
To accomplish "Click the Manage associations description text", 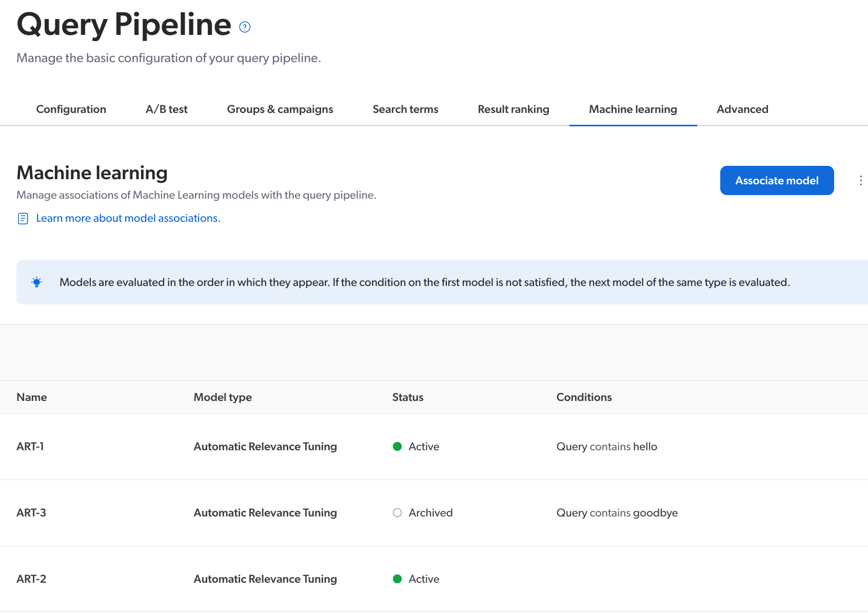I will pyautogui.click(x=196, y=195).
